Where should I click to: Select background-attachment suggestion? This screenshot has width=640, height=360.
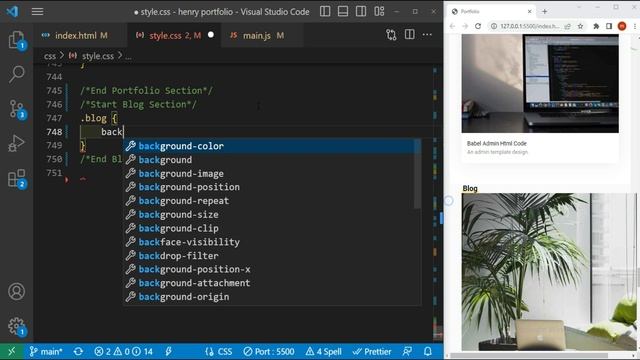point(269,283)
